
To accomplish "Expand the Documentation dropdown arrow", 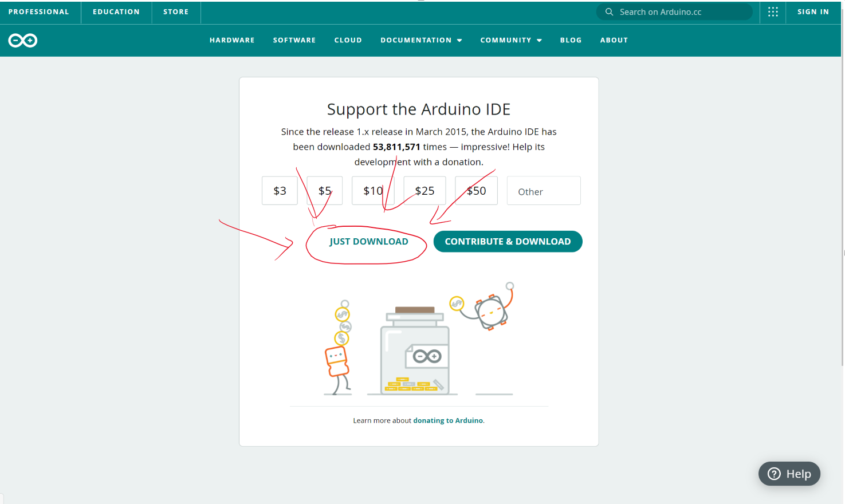I will (x=459, y=41).
